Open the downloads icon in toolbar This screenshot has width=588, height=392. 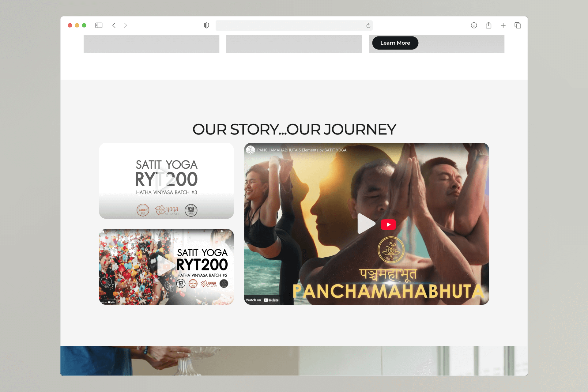(x=474, y=25)
